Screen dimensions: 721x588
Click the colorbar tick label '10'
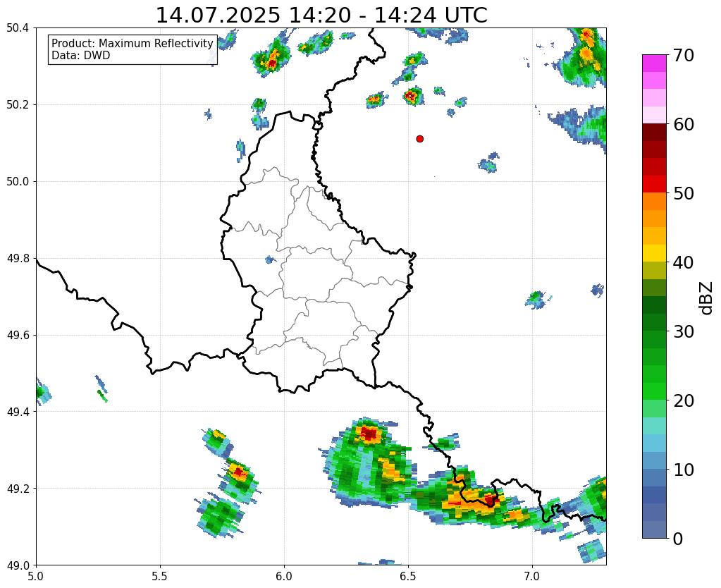pos(684,470)
